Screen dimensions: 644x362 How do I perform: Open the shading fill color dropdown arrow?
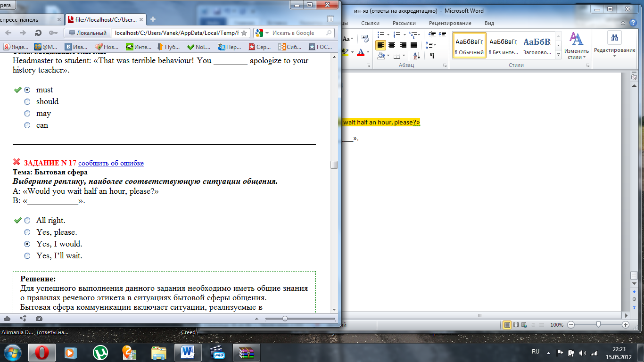(x=389, y=56)
